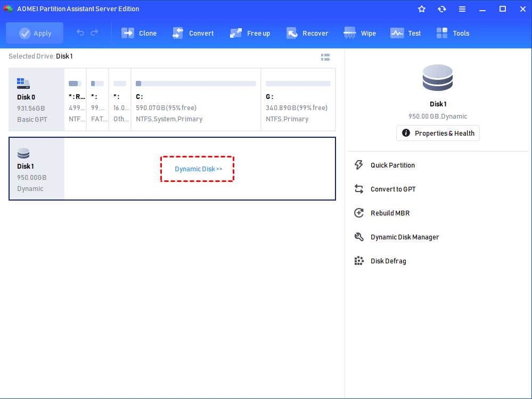Image resolution: width=532 pixels, height=399 pixels.
Task: Open the Tools menu
Action: [x=453, y=33]
